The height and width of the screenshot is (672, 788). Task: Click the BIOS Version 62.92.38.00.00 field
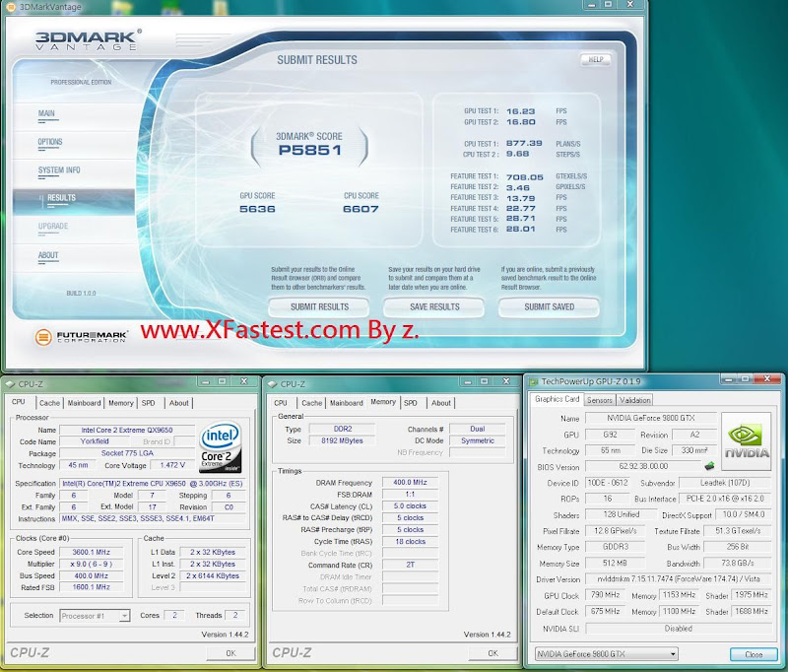(x=644, y=466)
